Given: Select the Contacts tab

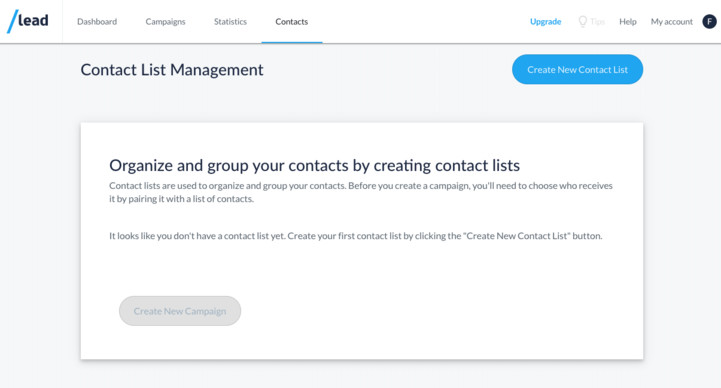Looking at the screenshot, I should pos(292,22).
